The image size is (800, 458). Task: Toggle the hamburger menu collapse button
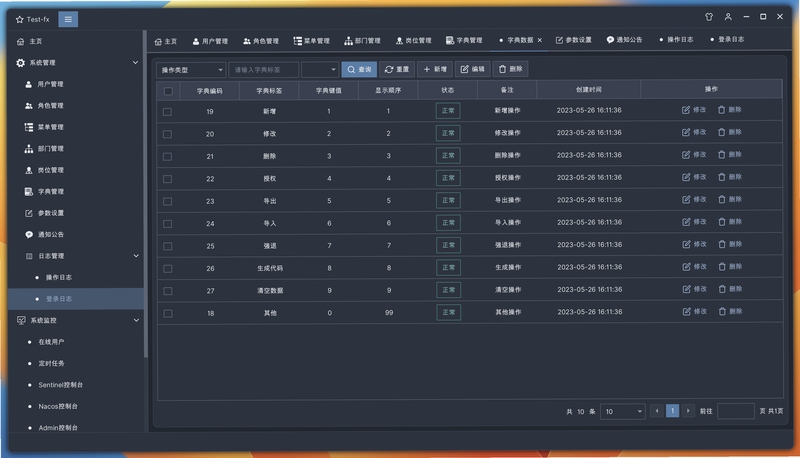click(68, 19)
